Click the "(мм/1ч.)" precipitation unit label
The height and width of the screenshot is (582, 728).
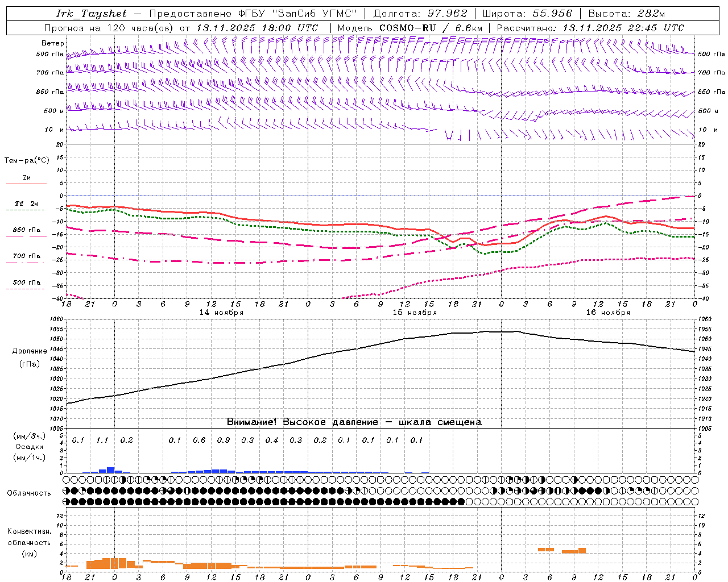(30, 458)
